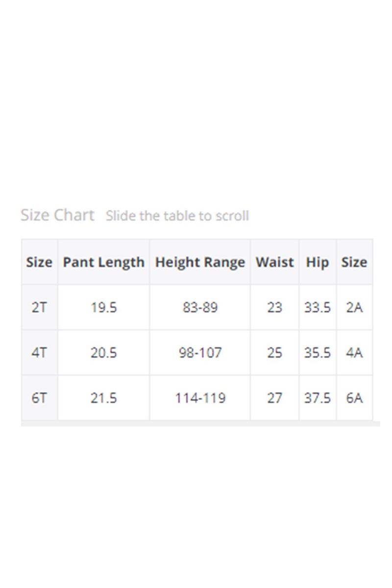Image resolution: width=392 pixels, height=588 pixels.
Task: Select the Pant Length column header
Action: tap(103, 262)
